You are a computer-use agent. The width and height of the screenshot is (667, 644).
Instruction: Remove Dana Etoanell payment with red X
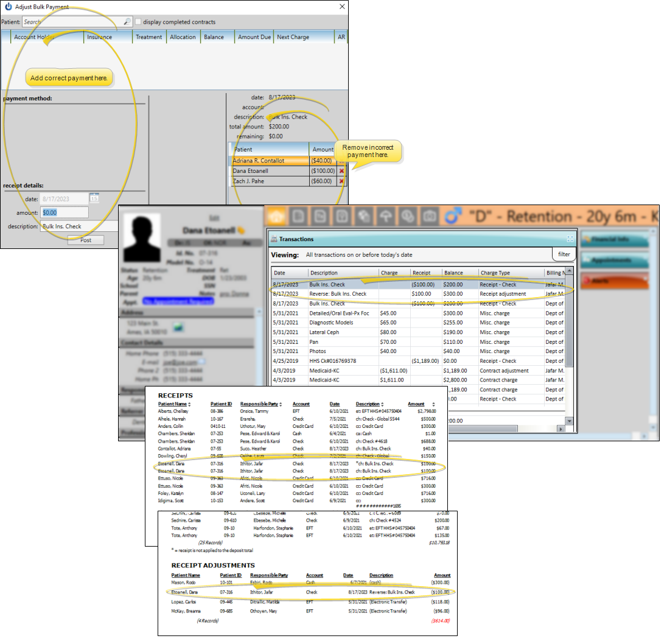coord(341,171)
